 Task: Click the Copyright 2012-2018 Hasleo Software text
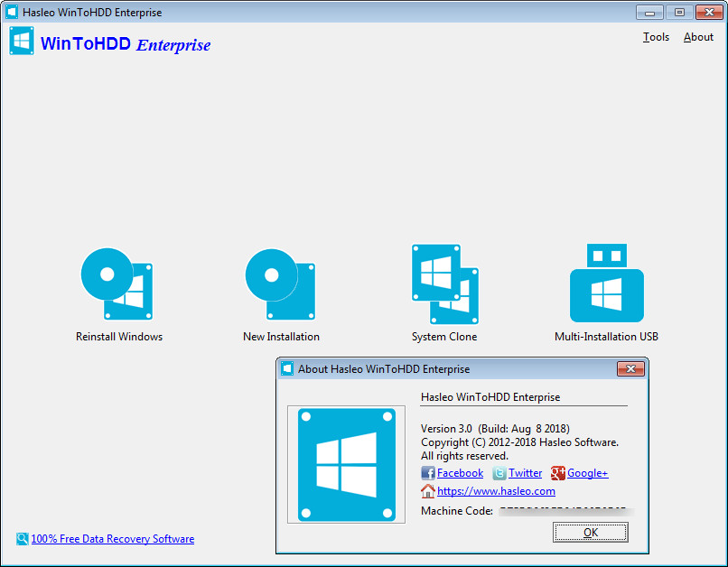pyautogui.click(x=519, y=442)
